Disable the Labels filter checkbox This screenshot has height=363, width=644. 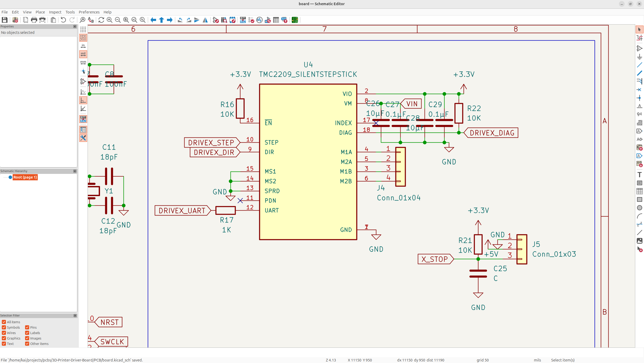[x=27, y=333]
